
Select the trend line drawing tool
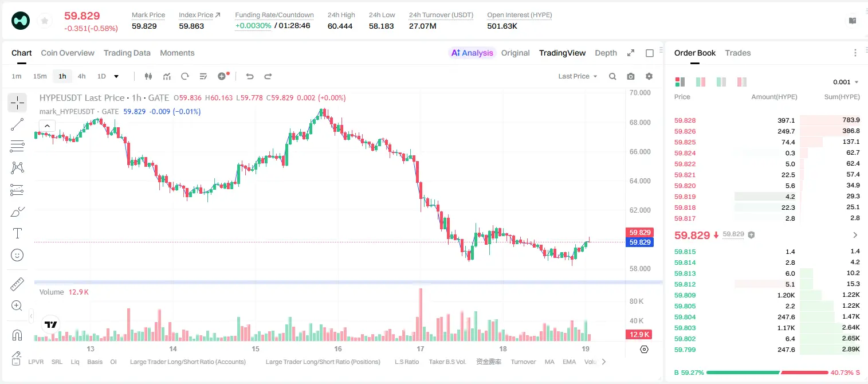click(x=17, y=124)
